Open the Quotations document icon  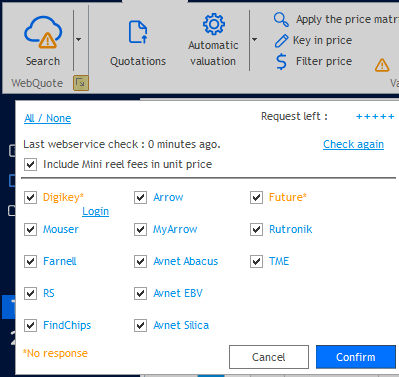point(138,32)
